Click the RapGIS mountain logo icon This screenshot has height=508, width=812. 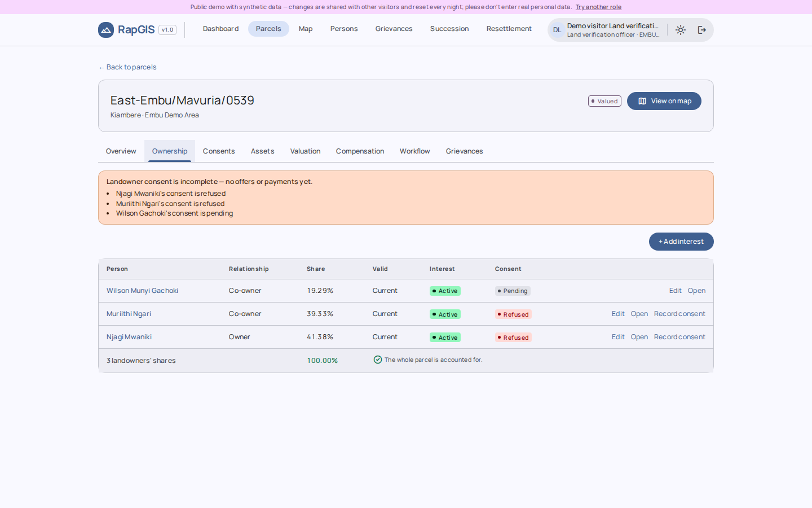tap(106, 30)
